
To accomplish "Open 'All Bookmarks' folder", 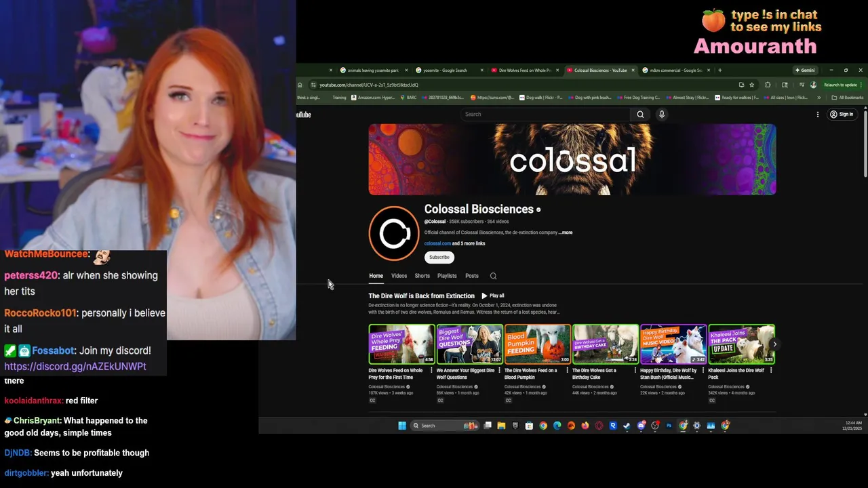I will coord(848,98).
